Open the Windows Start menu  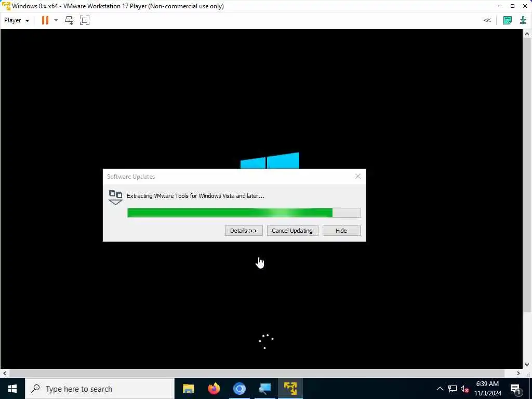tap(12, 389)
